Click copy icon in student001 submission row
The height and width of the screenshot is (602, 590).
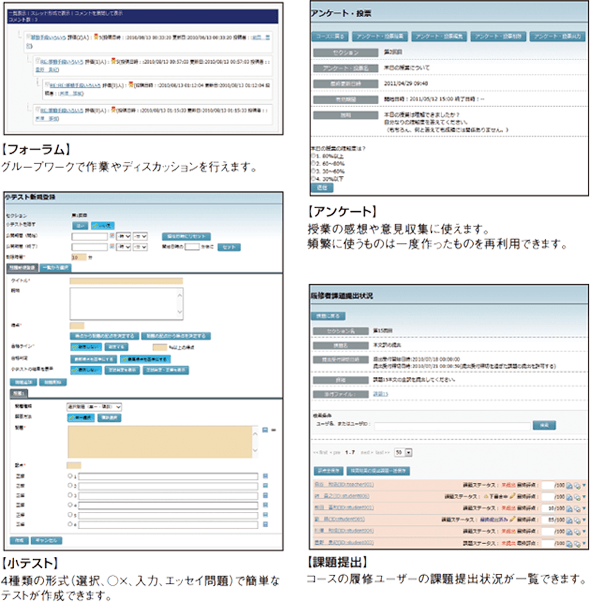577,509
